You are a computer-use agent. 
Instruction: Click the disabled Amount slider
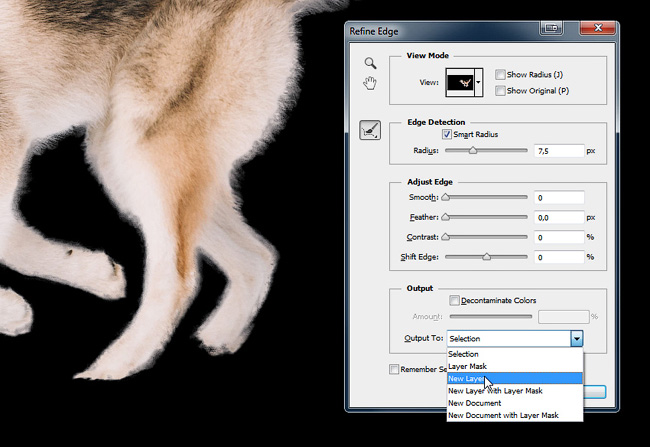coord(490,316)
